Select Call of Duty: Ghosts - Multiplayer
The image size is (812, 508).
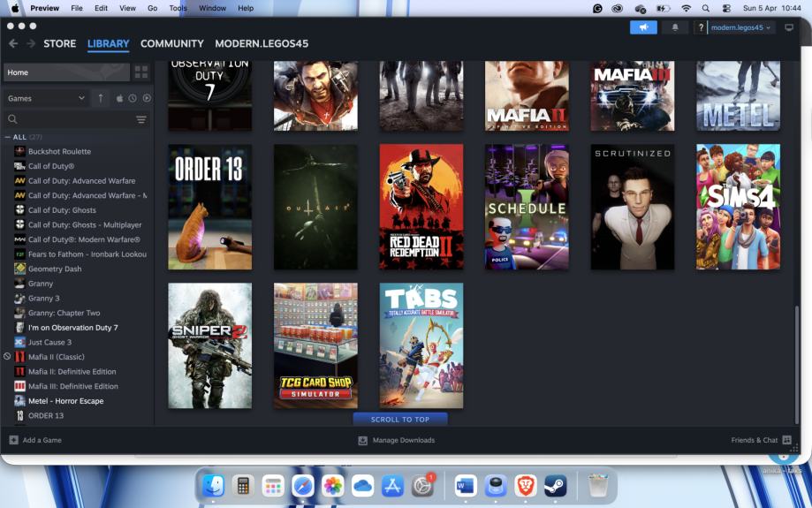pos(85,224)
